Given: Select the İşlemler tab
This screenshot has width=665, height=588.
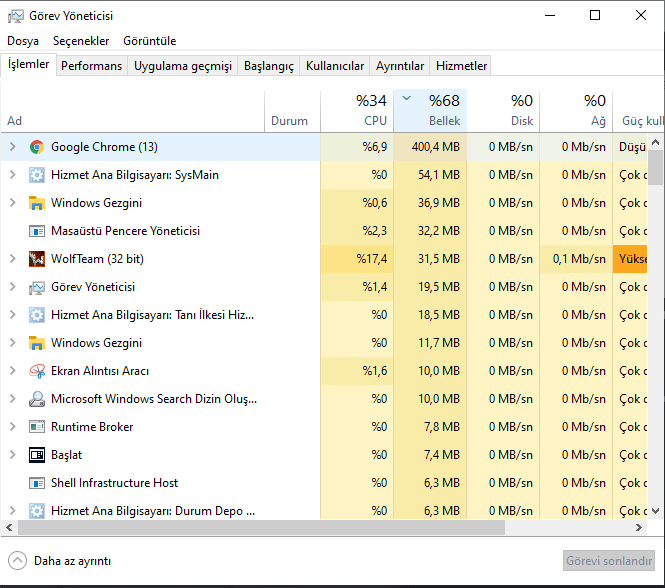Looking at the screenshot, I should (28, 64).
